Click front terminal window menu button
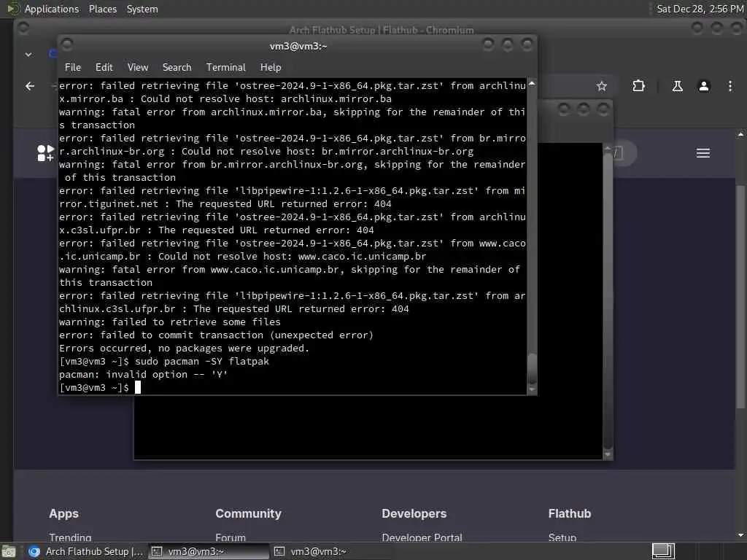The image size is (747, 560). click(67, 44)
